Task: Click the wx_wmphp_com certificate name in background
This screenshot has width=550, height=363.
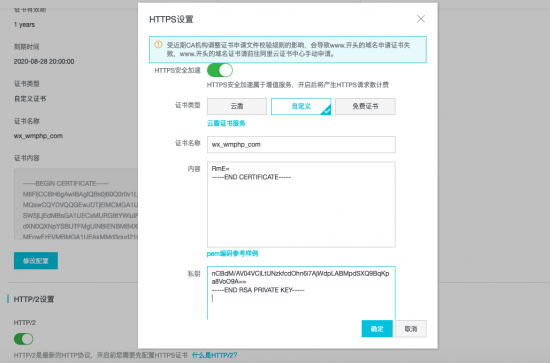Action: 38,136
